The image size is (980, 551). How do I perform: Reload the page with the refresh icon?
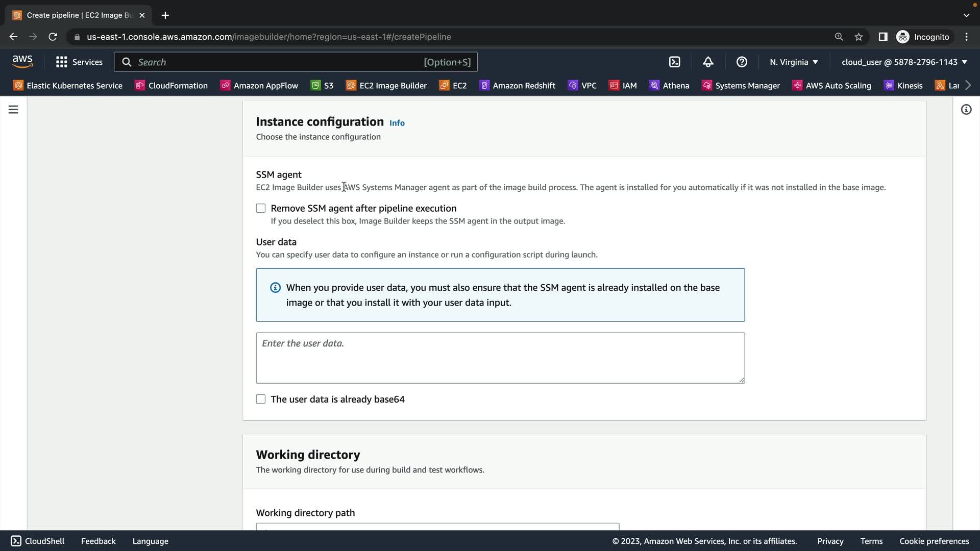[x=53, y=37]
